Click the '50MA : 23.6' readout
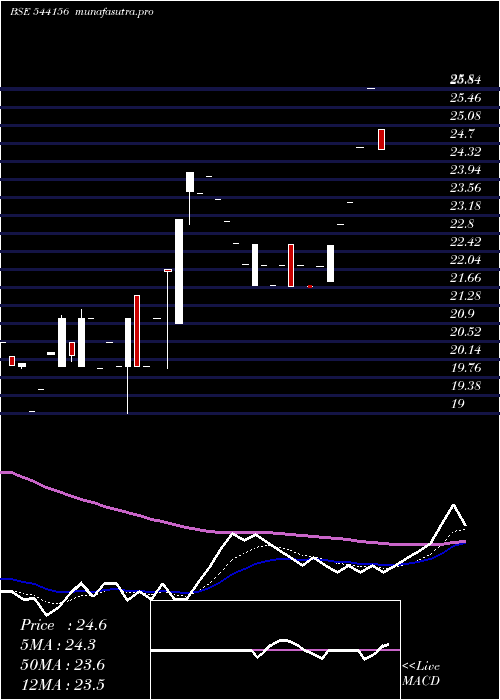500x700 pixels. (x=62, y=665)
